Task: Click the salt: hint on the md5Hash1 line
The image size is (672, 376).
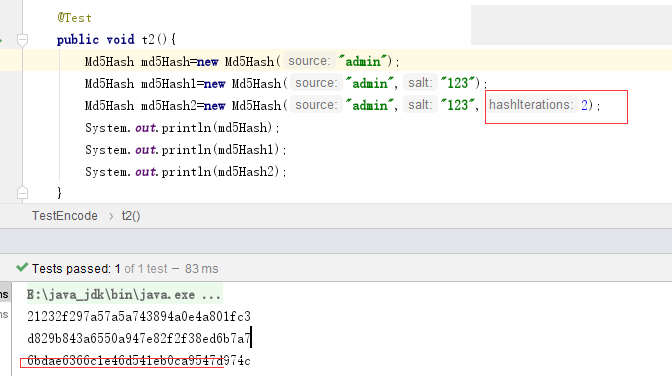Action: click(x=420, y=83)
